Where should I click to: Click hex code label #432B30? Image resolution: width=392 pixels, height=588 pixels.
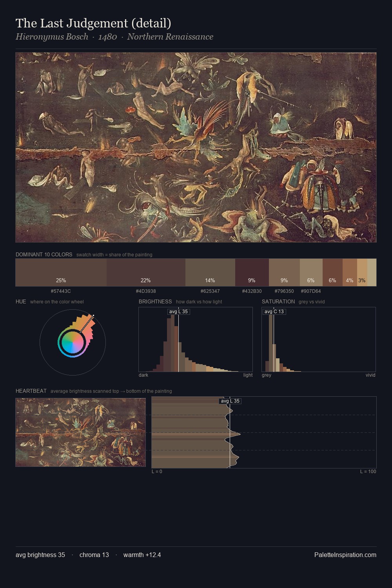point(252,291)
